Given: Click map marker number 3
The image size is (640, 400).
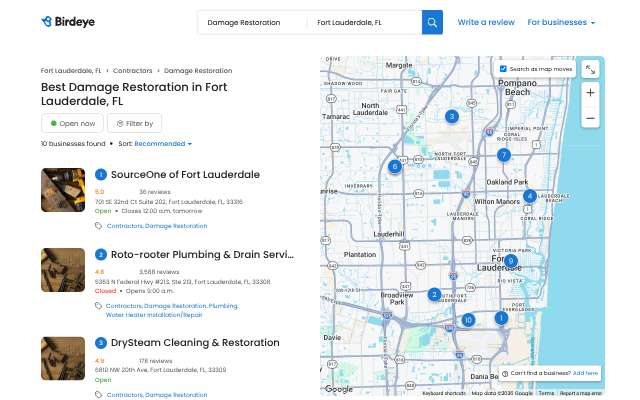Looking at the screenshot, I should tap(451, 117).
